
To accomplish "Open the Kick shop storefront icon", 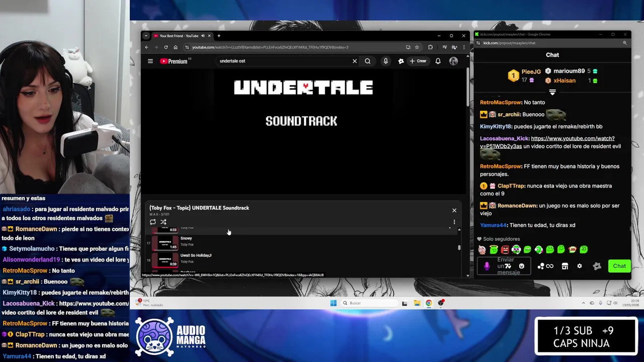I will coord(565,266).
